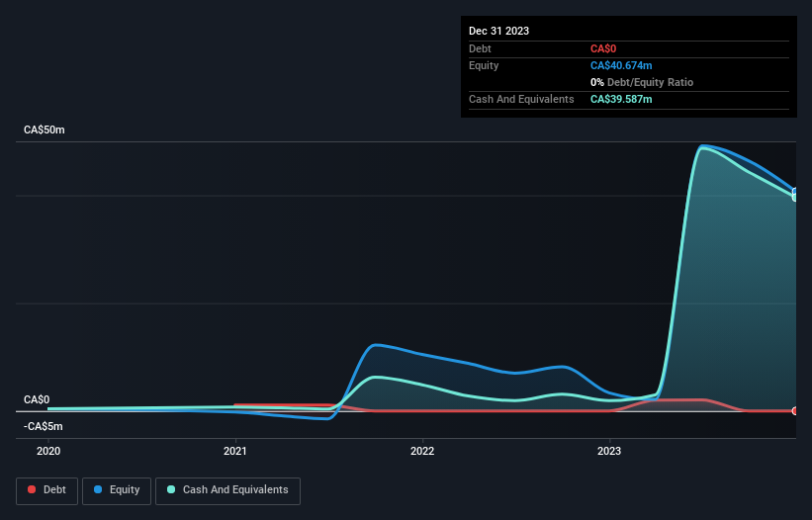Click the 2023 x-axis label
Viewport: 812px width, 520px height.
[x=609, y=451]
